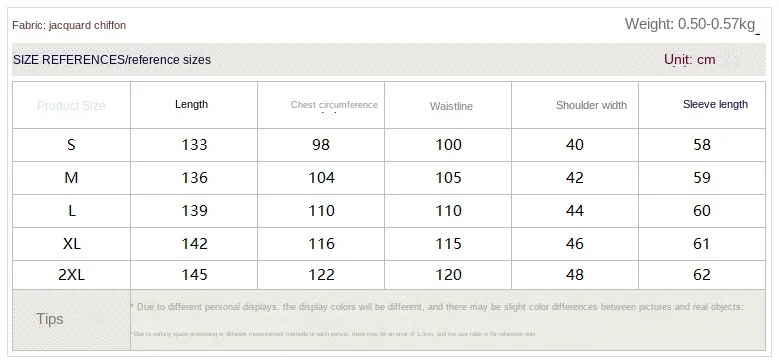Click the Product Size column header
The height and width of the screenshot is (363, 779).
point(71,105)
